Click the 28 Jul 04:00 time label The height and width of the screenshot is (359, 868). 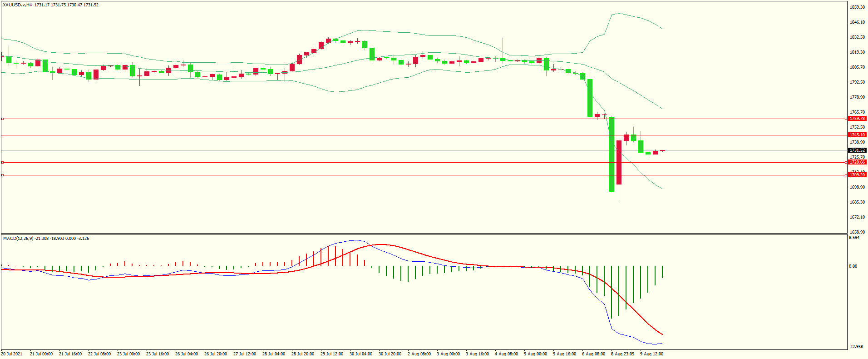coord(274,354)
